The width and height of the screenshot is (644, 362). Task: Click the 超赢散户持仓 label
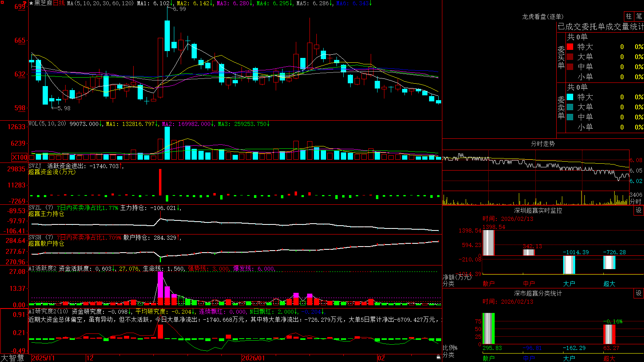[46, 243]
